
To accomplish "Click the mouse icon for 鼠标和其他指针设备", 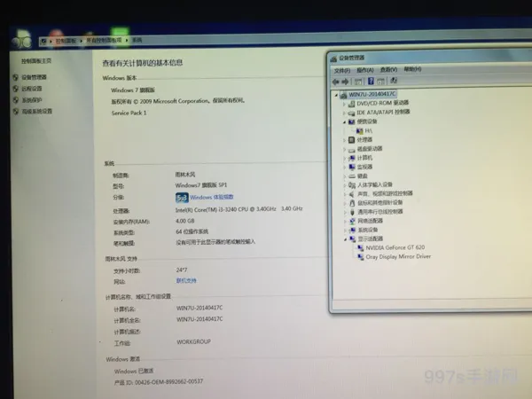I will tap(352, 203).
